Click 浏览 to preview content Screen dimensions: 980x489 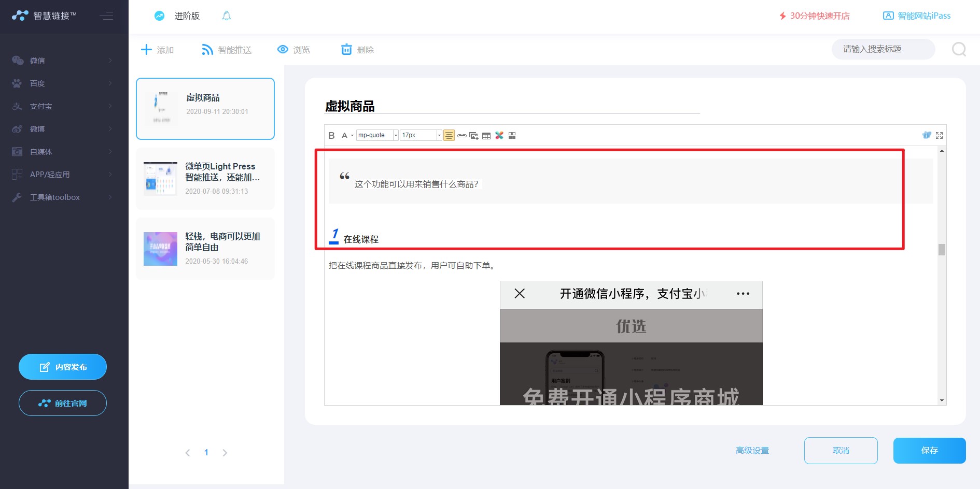[293, 50]
